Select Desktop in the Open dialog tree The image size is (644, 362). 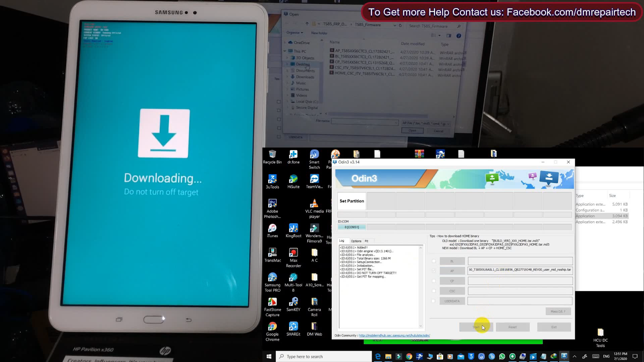point(303,64)
